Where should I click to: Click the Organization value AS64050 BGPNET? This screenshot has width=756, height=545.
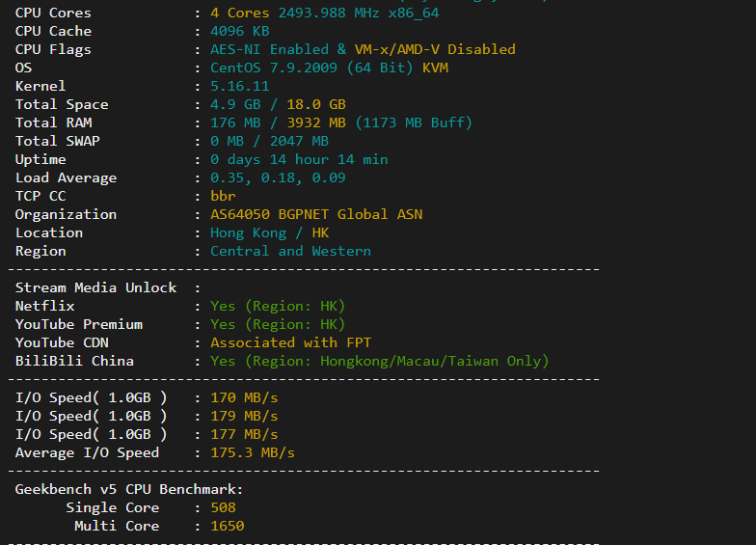click(x=270, y=214)
